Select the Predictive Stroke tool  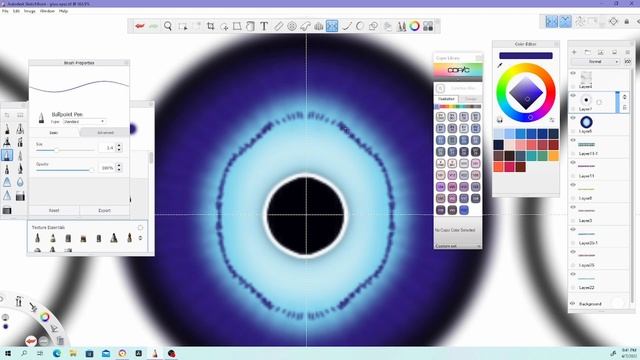(x=360, y=26)
